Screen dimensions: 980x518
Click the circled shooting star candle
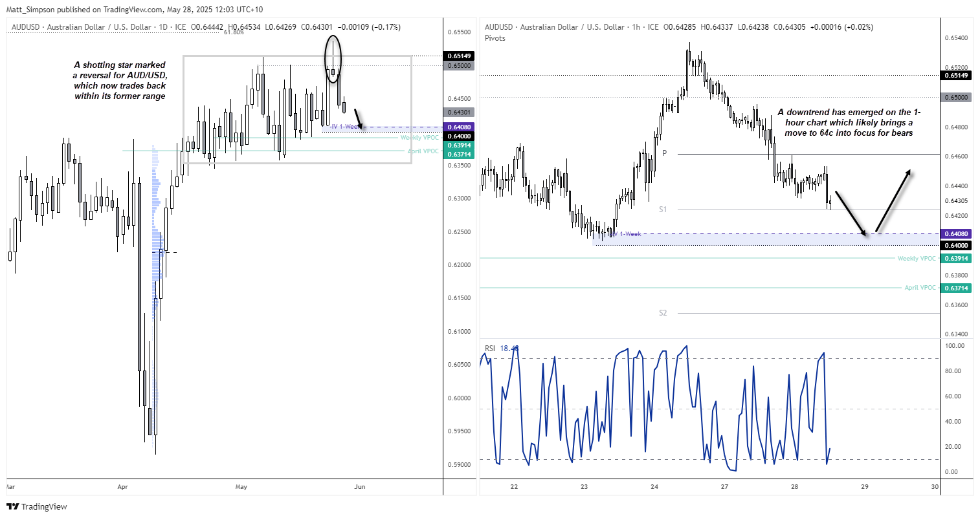332,59
